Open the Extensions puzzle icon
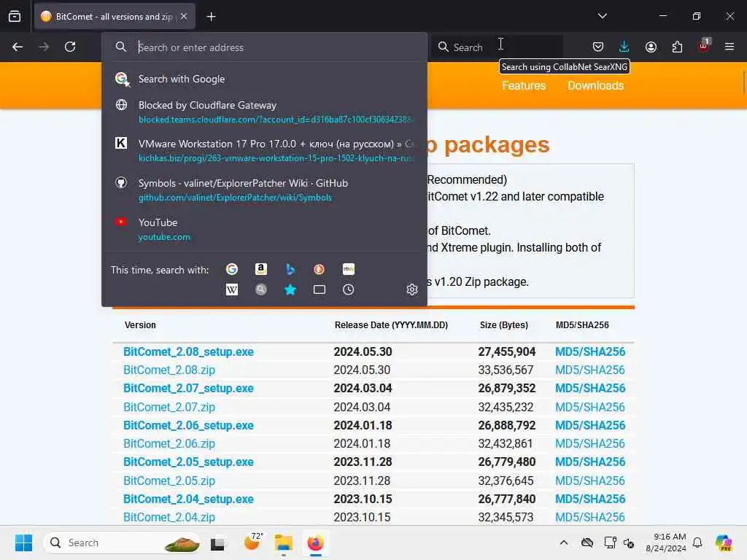 click(x=677, y=47)
